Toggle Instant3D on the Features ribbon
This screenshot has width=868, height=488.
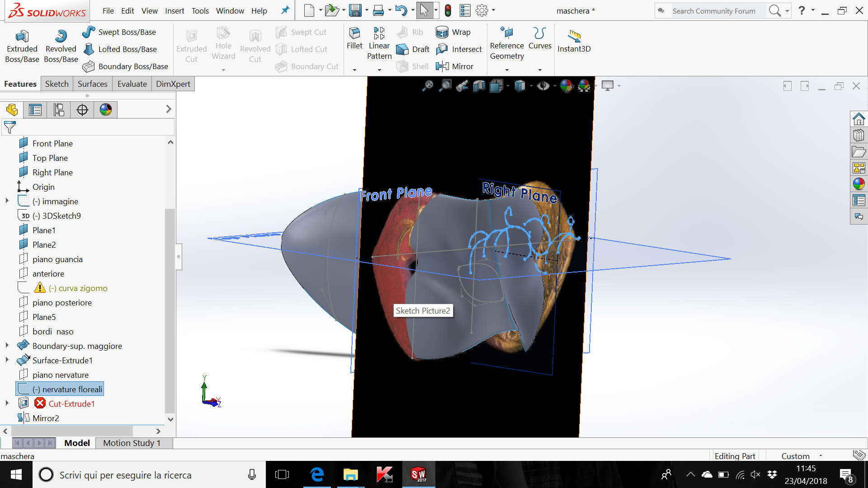pos(574,43)
